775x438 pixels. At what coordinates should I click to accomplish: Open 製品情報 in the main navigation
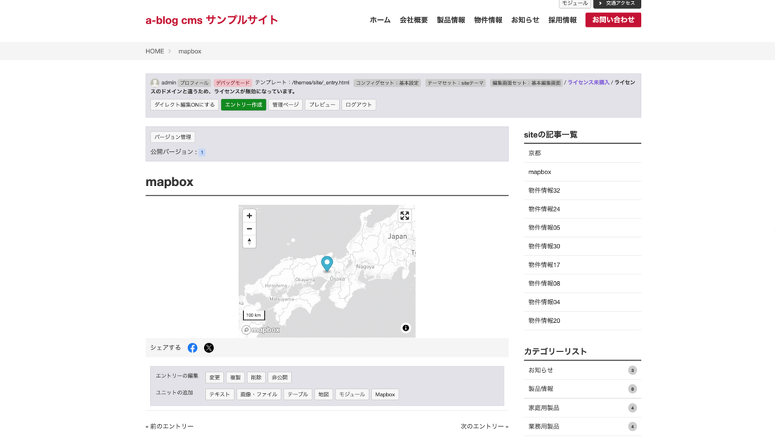451,20
